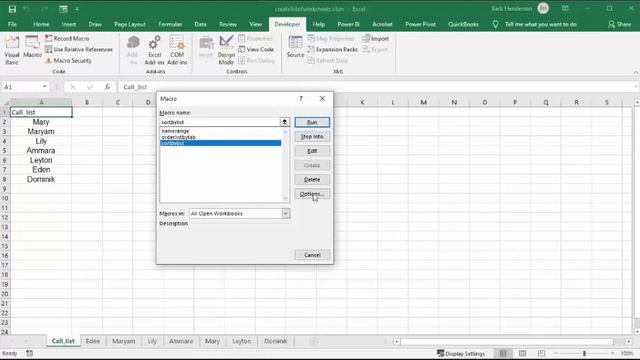
Task: Click Edit in the Macro dialog
Action: point(312,151)
